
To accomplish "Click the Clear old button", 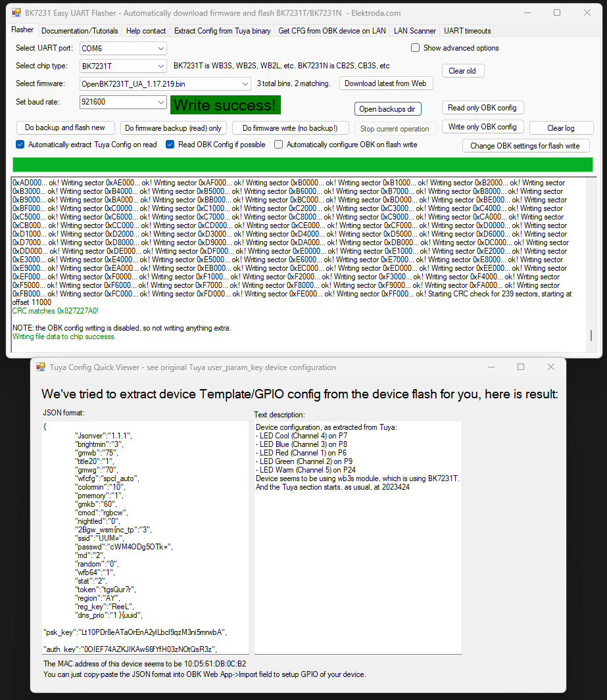I will [x=462, y=71].
